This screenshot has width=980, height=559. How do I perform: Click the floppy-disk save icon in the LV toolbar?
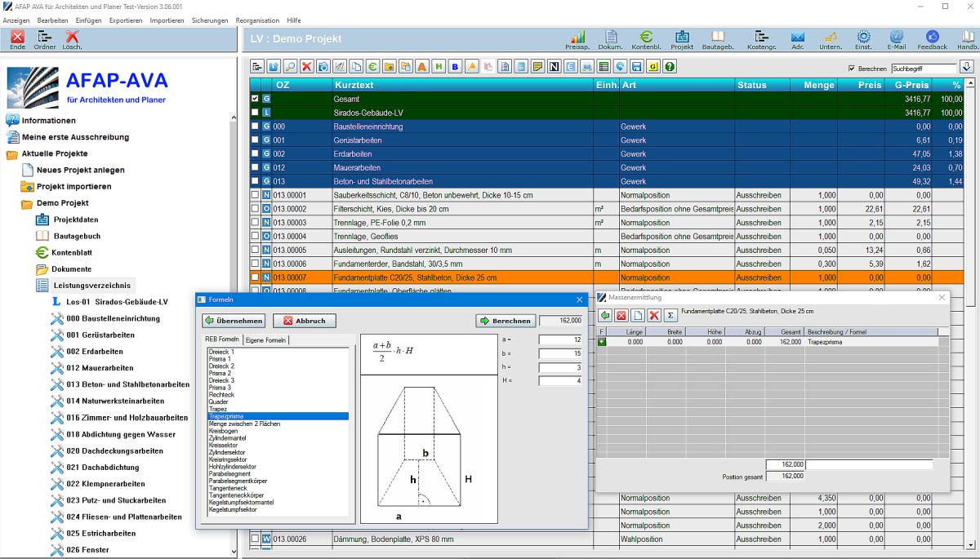pos(636,67)
